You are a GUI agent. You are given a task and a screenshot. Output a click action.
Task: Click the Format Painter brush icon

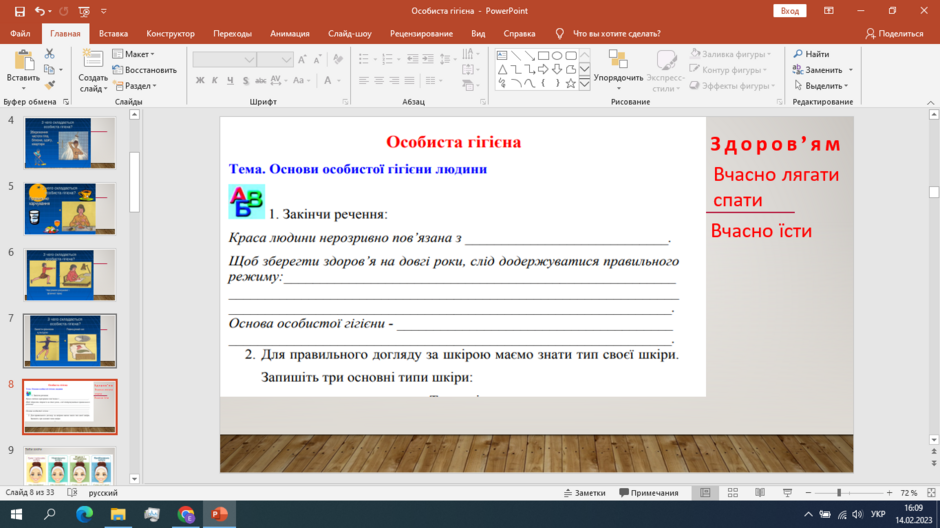(x=50, y=86)
